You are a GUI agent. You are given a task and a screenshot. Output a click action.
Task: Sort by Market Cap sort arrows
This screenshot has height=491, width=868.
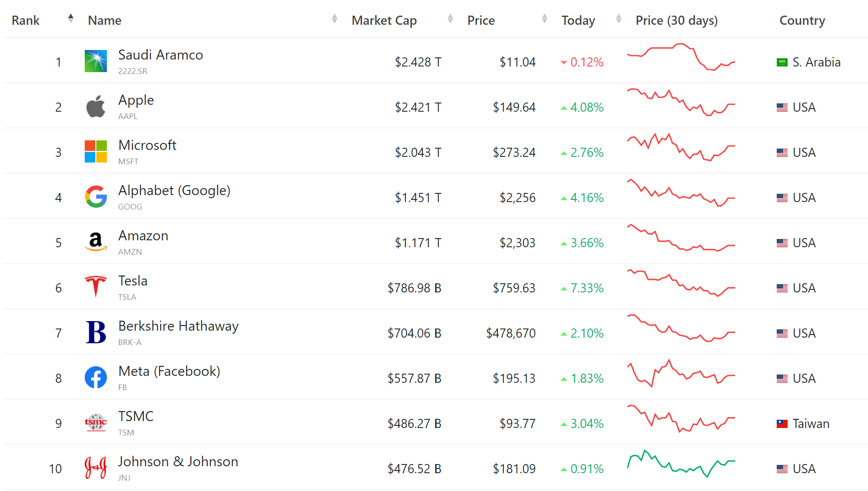pos(451,19)
